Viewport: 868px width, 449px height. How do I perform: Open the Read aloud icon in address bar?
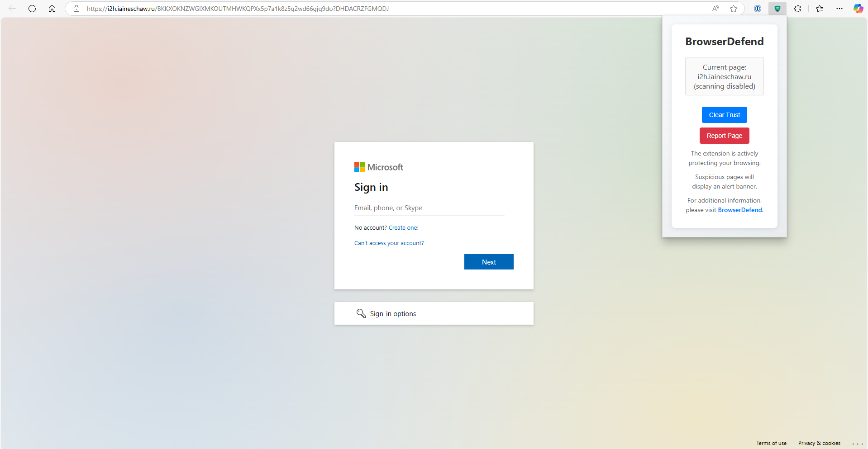tap(715, 9)
